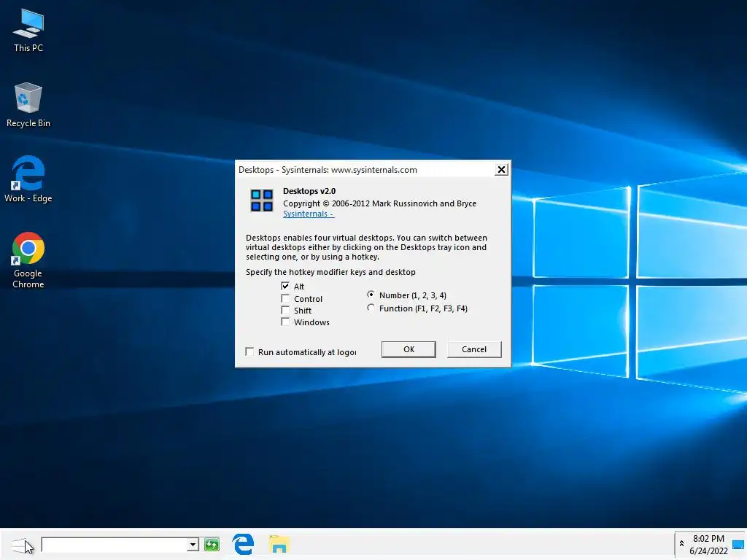The width and height of the screenshot is (747, 560).
Task: Open This PC desktop icon
Action: (28, 31)
